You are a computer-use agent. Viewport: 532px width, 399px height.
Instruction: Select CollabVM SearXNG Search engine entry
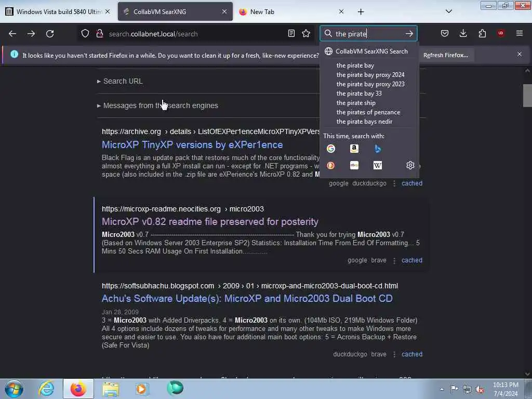[369, 51]
